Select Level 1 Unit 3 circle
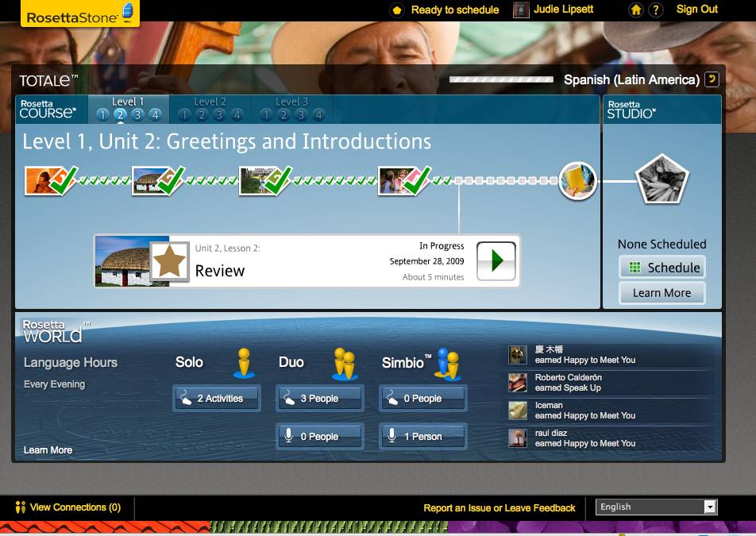 pos(137,114)
